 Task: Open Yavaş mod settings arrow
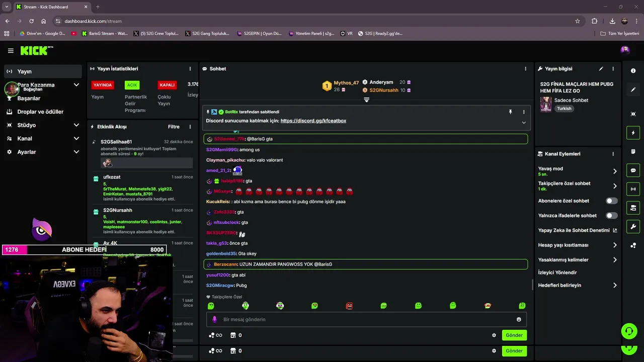(615, 171)
